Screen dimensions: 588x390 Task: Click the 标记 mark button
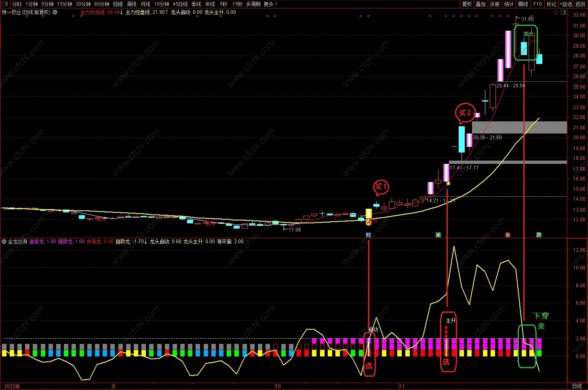551,4
